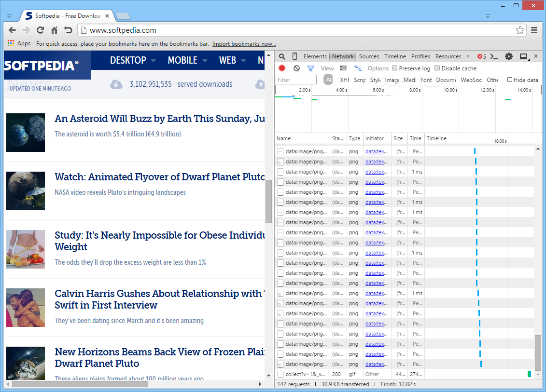546x392 pixels.
Task: Click the Pluto flyover article thumbnail
Action: [x=26, y=191]
